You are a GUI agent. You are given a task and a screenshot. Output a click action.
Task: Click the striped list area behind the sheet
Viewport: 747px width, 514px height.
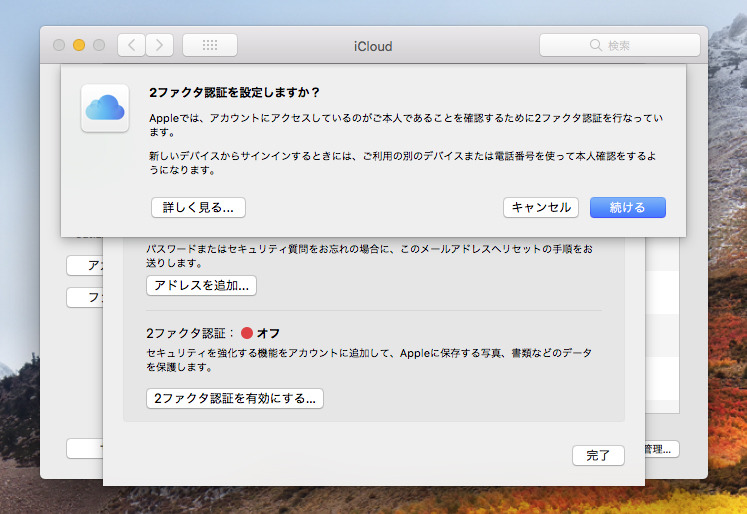coord(662,340)
